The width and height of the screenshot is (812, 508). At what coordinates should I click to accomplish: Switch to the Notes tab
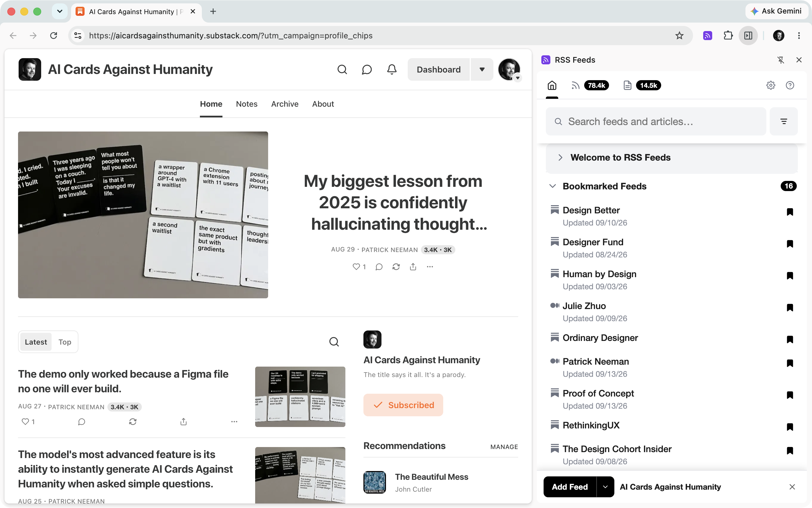[247, 104]
